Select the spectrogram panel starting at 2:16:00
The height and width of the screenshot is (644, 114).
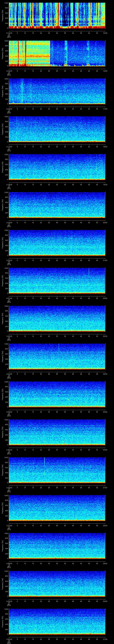click(57, 91)
